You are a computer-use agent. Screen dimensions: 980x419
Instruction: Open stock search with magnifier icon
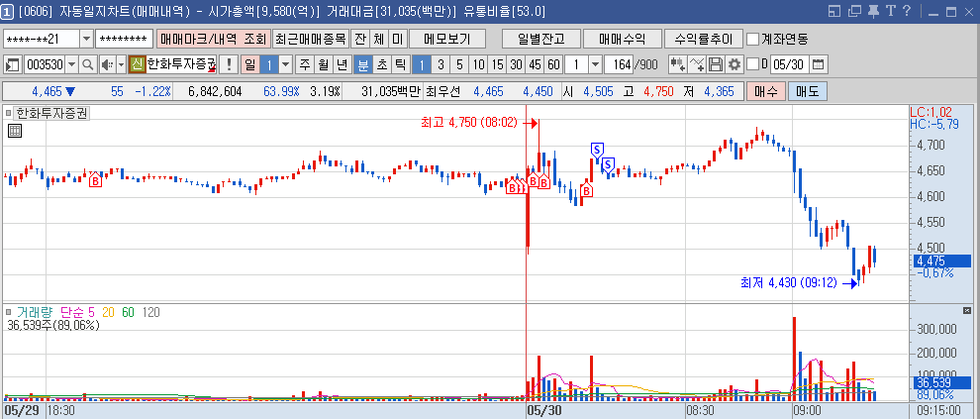click(x=87, y=64)
